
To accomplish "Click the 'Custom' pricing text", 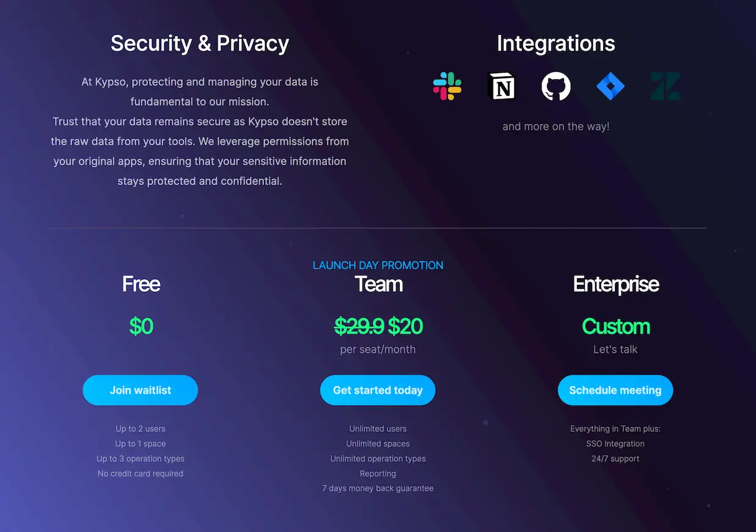I will [x=615, y=326].
